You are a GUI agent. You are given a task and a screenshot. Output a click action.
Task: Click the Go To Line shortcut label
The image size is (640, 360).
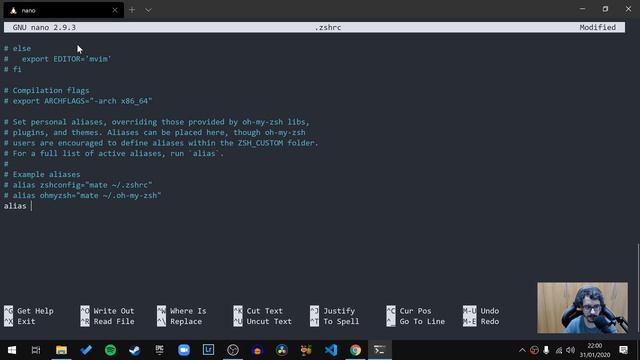pyautogui.click(x=422, y=321)
